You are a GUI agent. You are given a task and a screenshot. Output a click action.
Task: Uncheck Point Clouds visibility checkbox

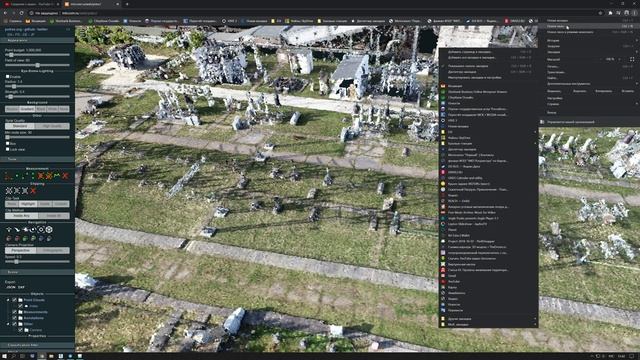tap(14, 300)
